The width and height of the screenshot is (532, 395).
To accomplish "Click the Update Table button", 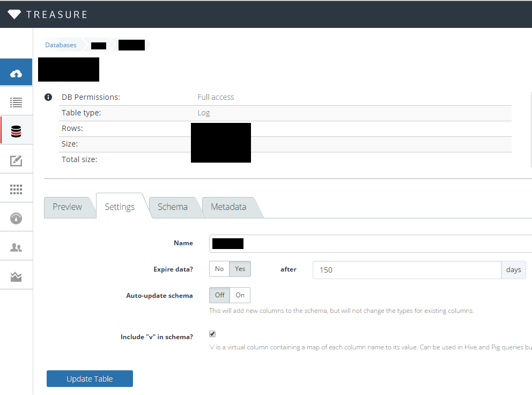I will click(x=90, y=378).
